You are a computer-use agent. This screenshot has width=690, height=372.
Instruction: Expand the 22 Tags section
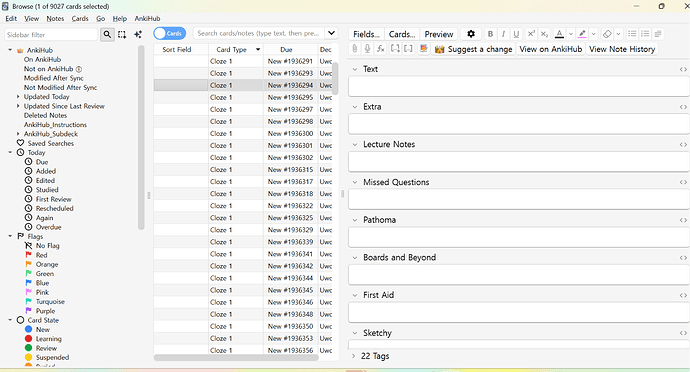pos(353,356)
